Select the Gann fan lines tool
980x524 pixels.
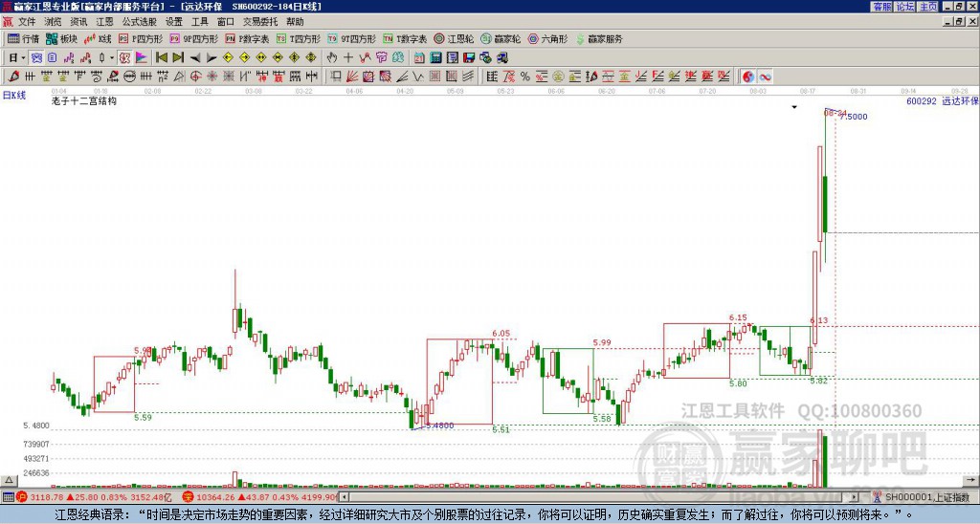[x=352, y=76]
